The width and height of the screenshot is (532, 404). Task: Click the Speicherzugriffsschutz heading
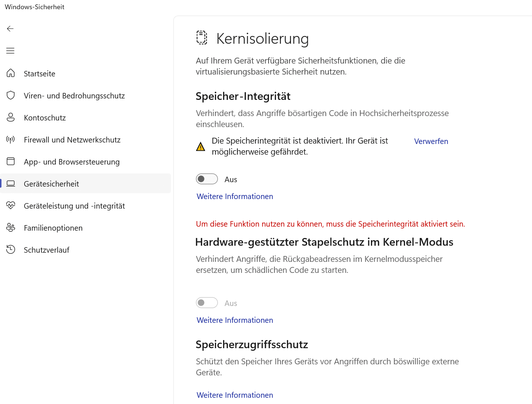[252, 345]
